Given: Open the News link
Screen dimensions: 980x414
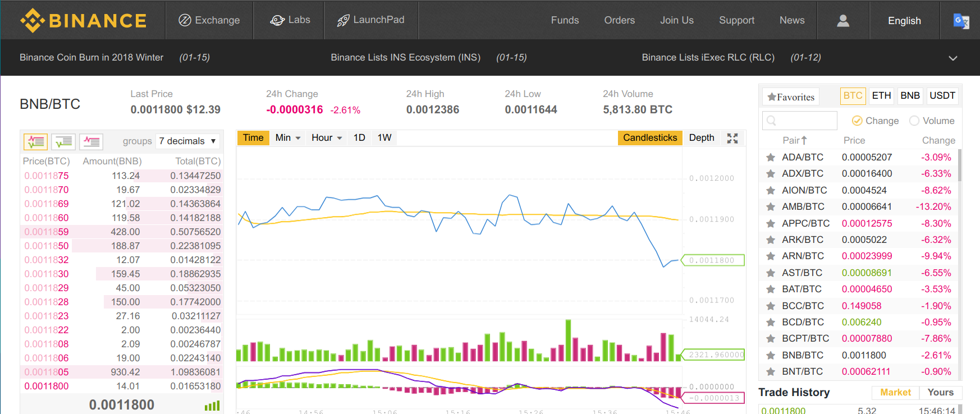Looking at the screenshot, I should [792, 20].
